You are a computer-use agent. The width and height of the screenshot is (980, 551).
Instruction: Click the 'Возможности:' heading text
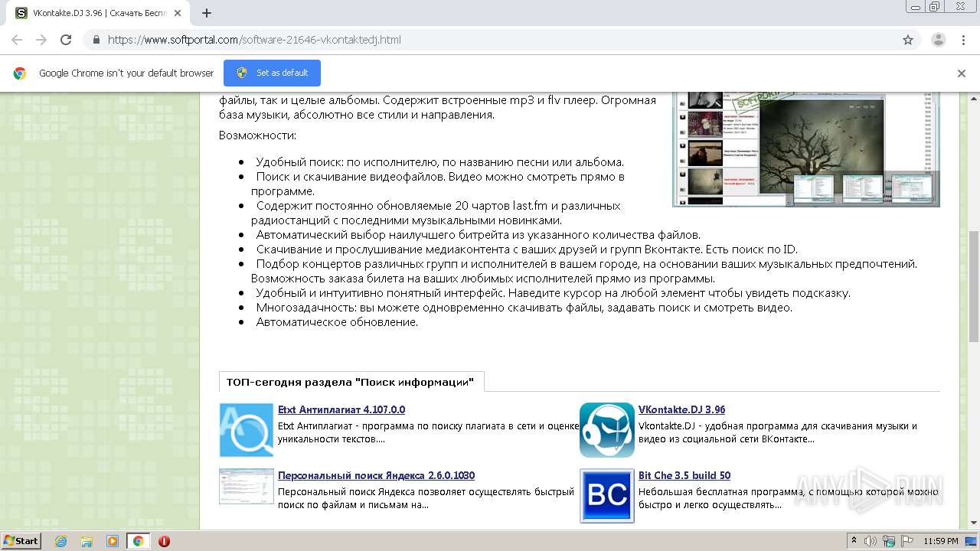coord(257,135)
